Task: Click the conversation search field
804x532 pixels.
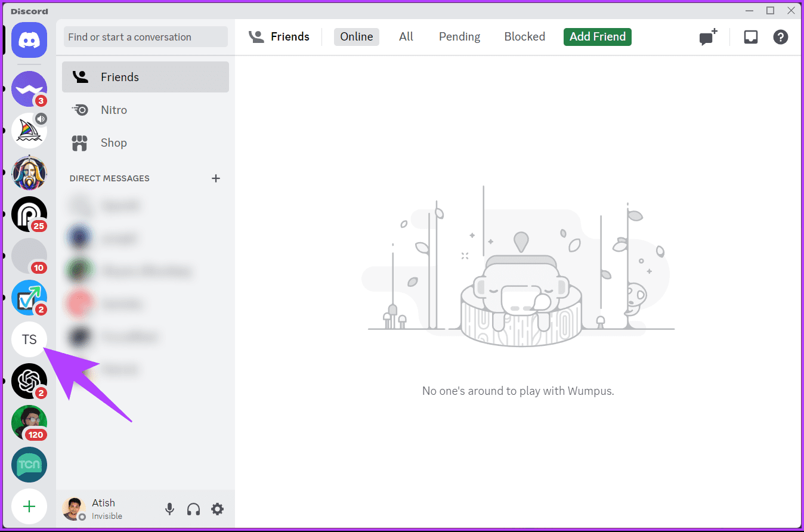Action: point(145,36)
